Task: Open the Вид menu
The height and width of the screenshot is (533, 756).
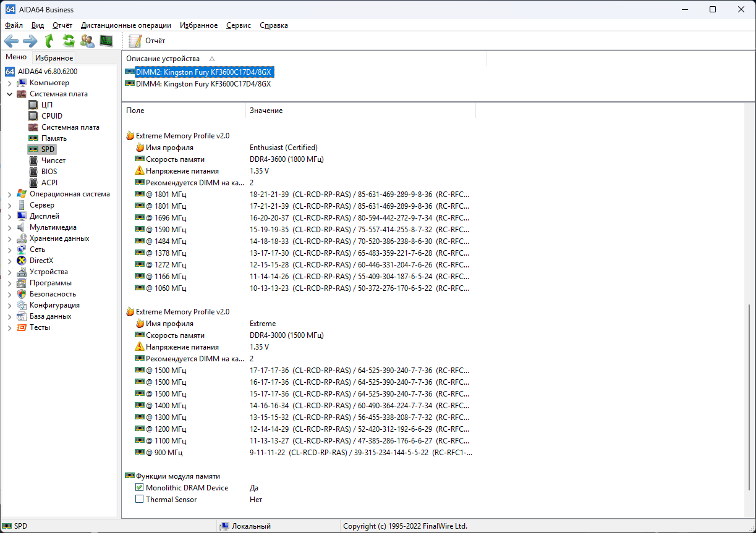Action: 38,25
